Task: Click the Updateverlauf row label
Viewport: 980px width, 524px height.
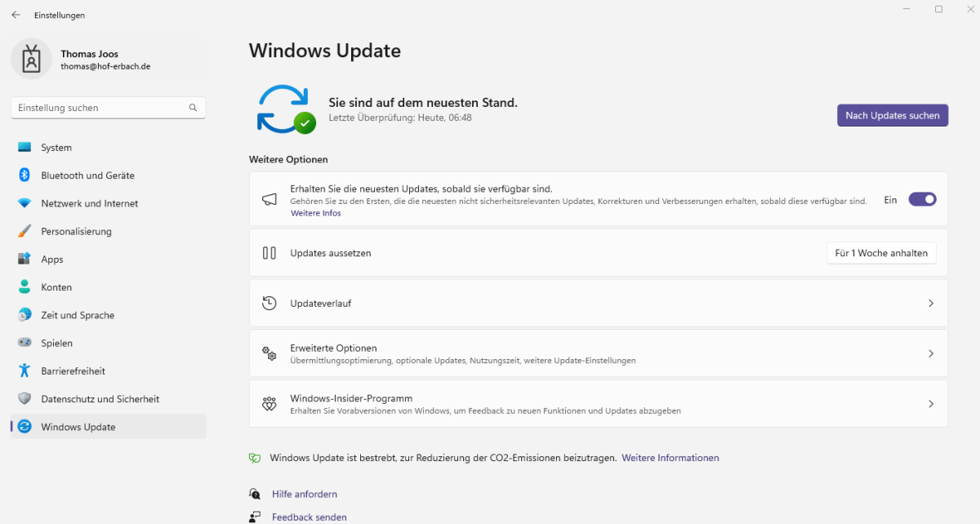Action: tap(321, 304)
